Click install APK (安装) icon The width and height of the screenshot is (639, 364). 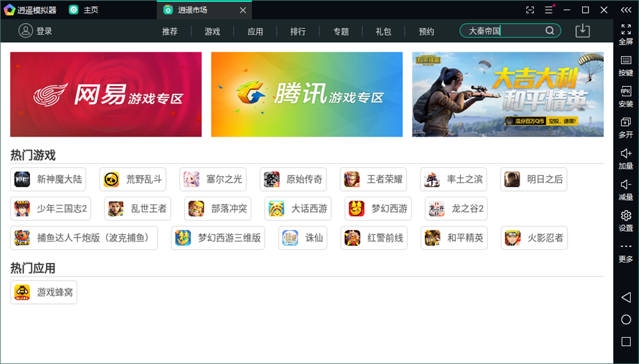(626, 96)
